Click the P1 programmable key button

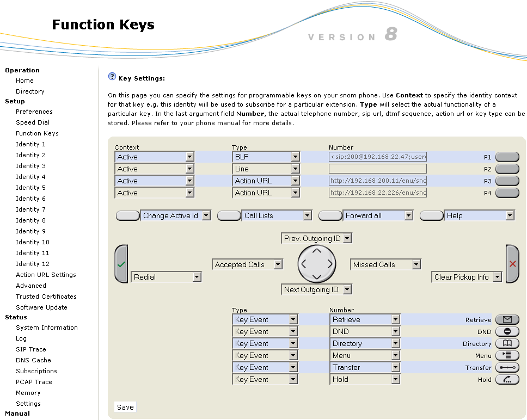click(507, 157)
